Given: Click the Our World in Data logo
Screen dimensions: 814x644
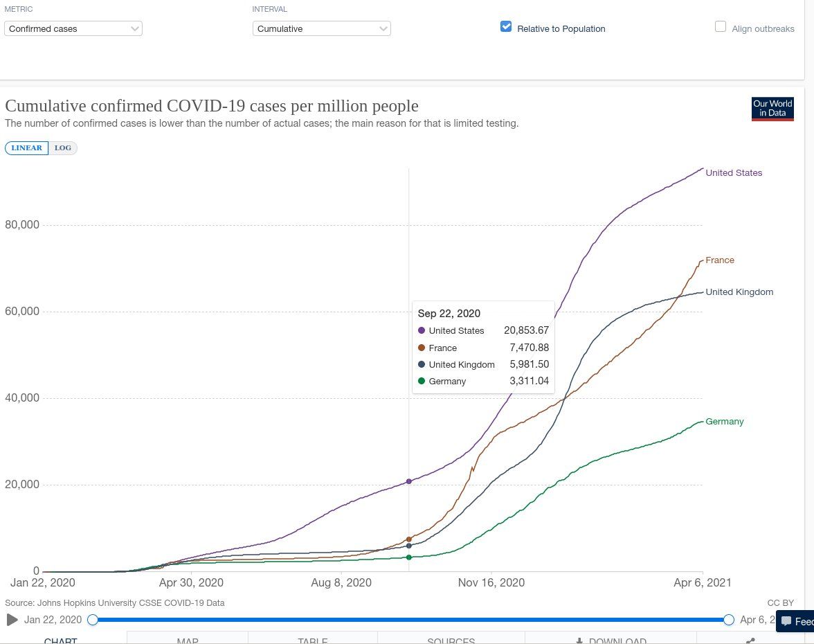Looking at the screenshot, I should [x=772, y=109].
